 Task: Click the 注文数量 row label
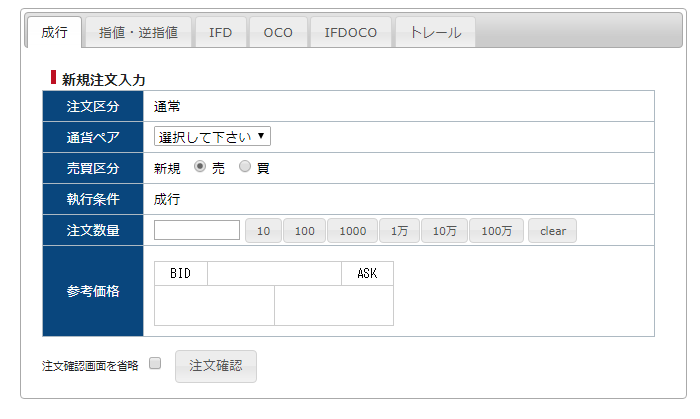click(93, 230)
